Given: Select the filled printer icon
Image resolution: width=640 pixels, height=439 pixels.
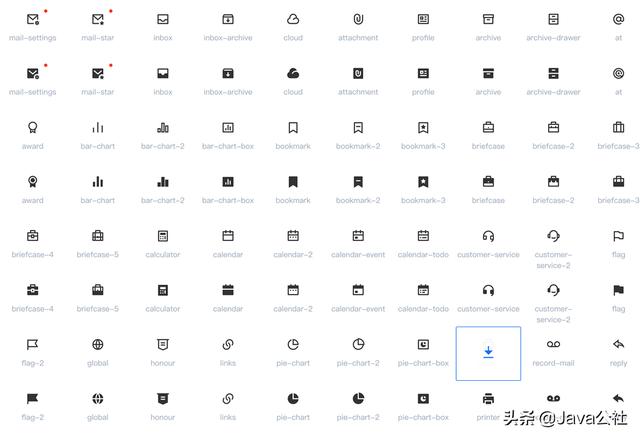Looking at the screenshot, I should [x=488, y=399].
